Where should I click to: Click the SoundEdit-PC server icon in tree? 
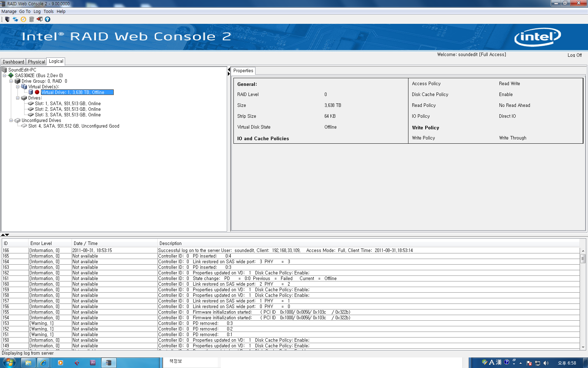coord(5,70)
